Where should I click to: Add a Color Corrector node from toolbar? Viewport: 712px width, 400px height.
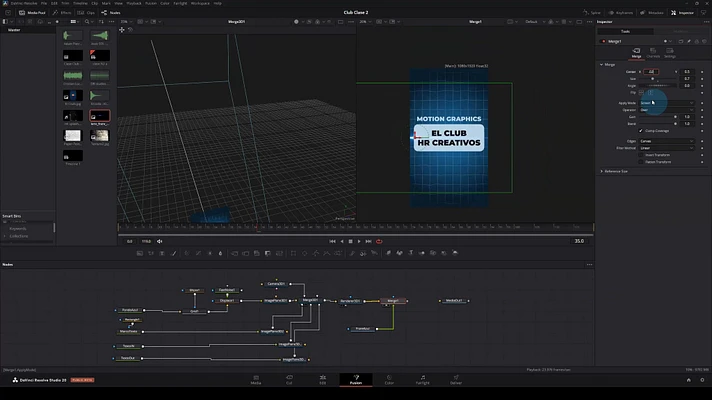[187, 253]
